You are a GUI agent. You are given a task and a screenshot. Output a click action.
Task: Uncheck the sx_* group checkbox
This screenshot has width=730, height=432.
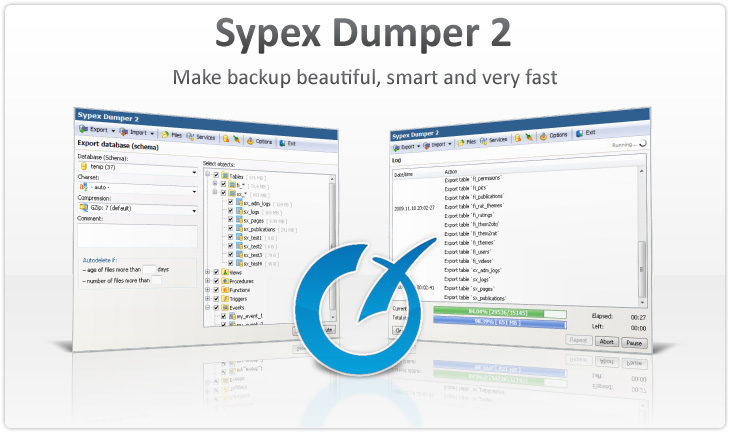pyautogui.click(x=223, y=193)
